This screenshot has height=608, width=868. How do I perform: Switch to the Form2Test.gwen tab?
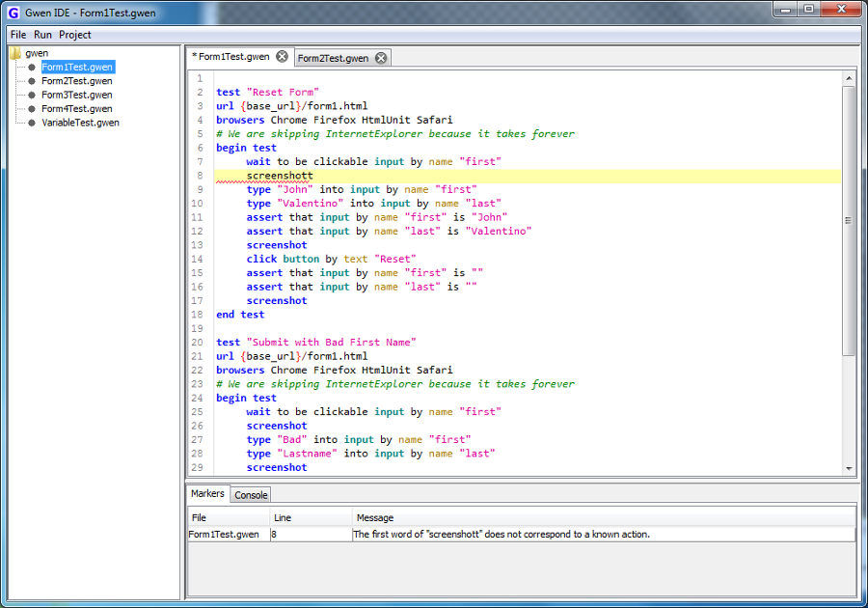pyautogui.click(x=333, y=58)
